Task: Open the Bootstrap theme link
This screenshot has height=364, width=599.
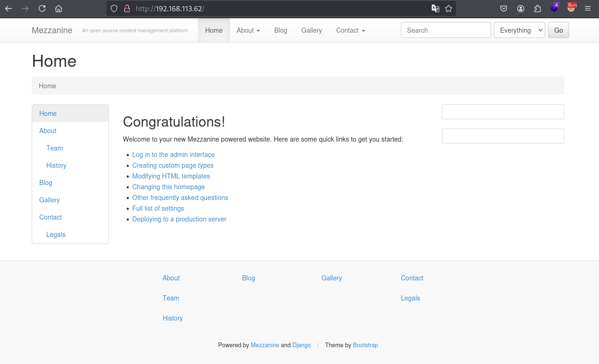Action: (x=365, y=345)
